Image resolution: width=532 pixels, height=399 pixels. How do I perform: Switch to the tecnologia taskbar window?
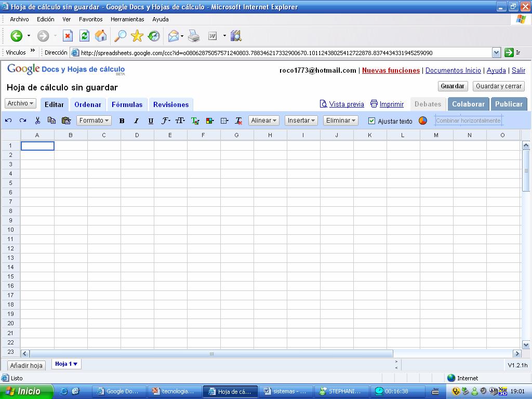pos(175,391)
